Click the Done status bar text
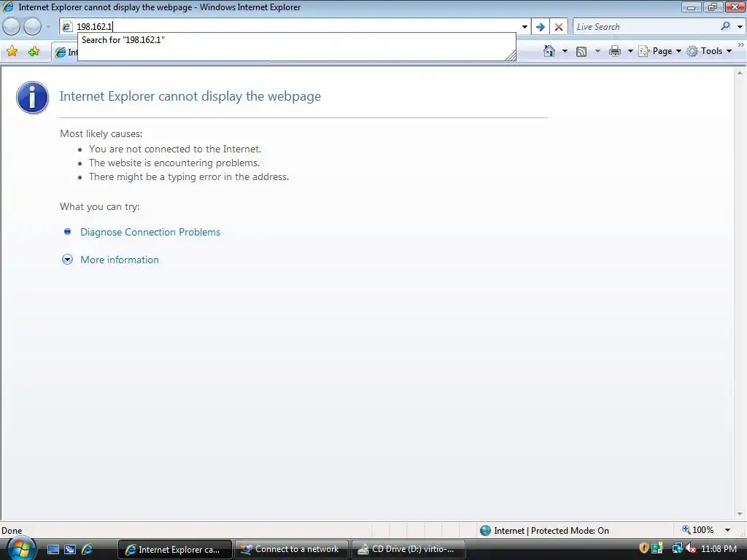Image resolution: width=747 pixels, height=560 pixels. pyautogui.click(x=12, y=531)
